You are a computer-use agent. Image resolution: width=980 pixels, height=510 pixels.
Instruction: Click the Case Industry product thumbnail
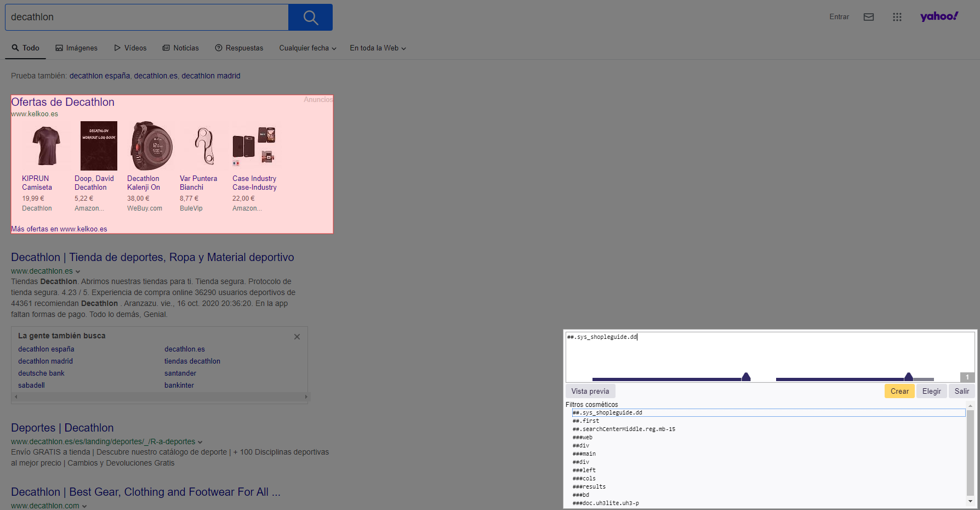(254, 146)
